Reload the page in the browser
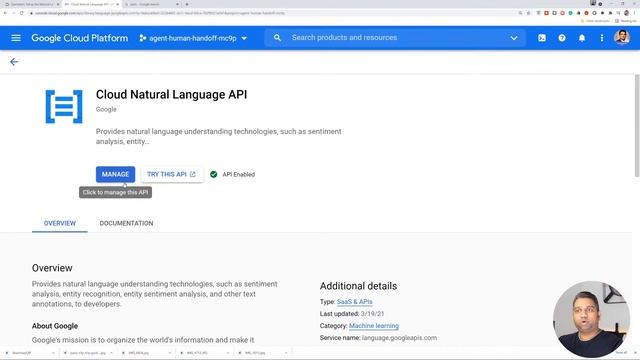This screenshot has height=360, width=640. click(x=22, y=13)
